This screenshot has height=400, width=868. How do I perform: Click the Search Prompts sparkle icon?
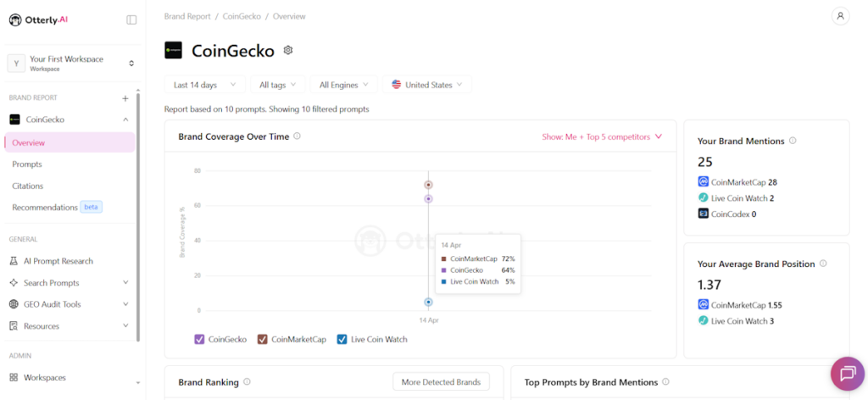click(14, 283)
